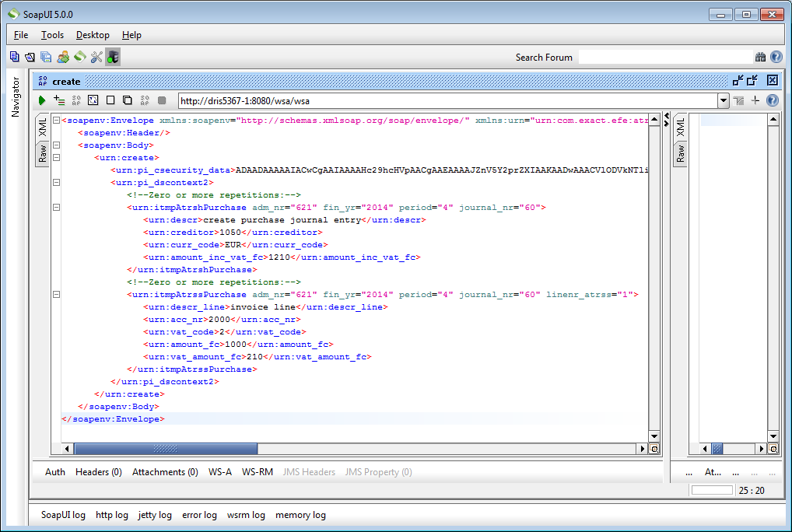Switch response editor to Raw view
792x532 pixels.
coord(681,153)
